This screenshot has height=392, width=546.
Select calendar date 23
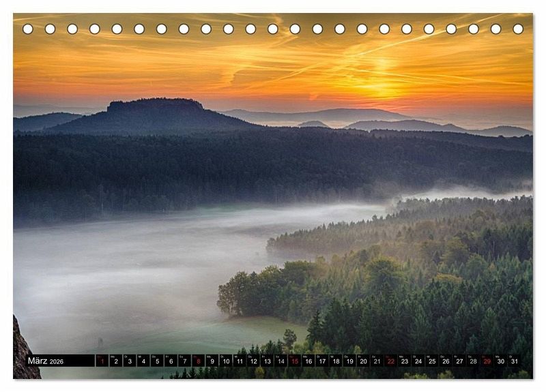coord(405,361)
